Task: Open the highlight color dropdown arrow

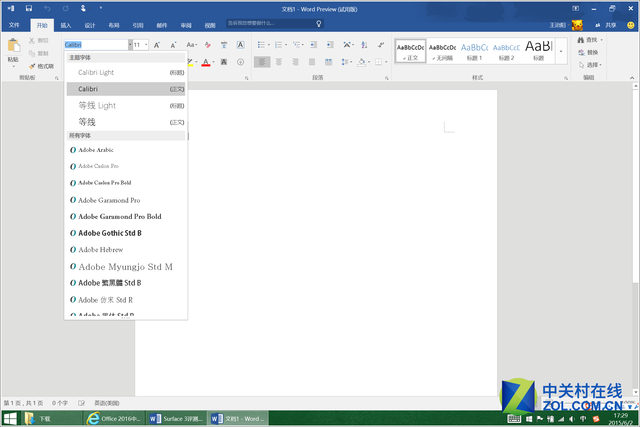Action: pos(196,62)
